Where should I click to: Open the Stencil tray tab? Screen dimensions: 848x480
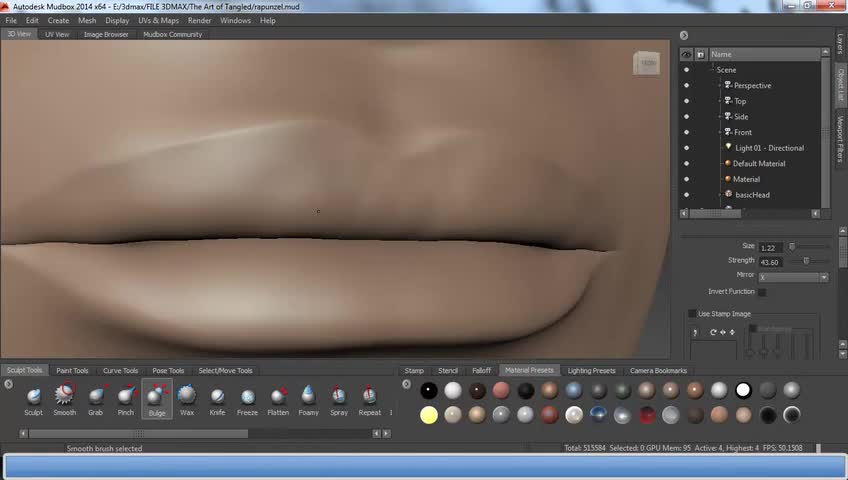point(448,370)
